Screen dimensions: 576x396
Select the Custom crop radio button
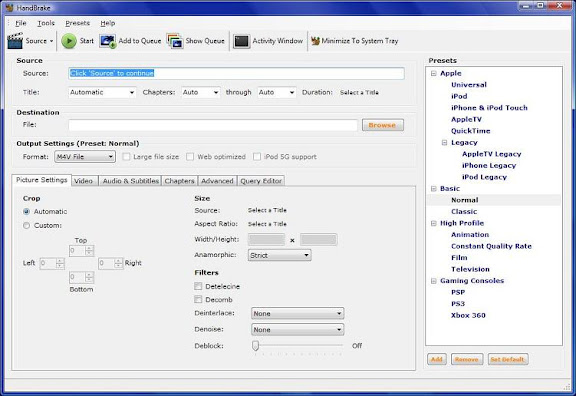coord(26,226)
